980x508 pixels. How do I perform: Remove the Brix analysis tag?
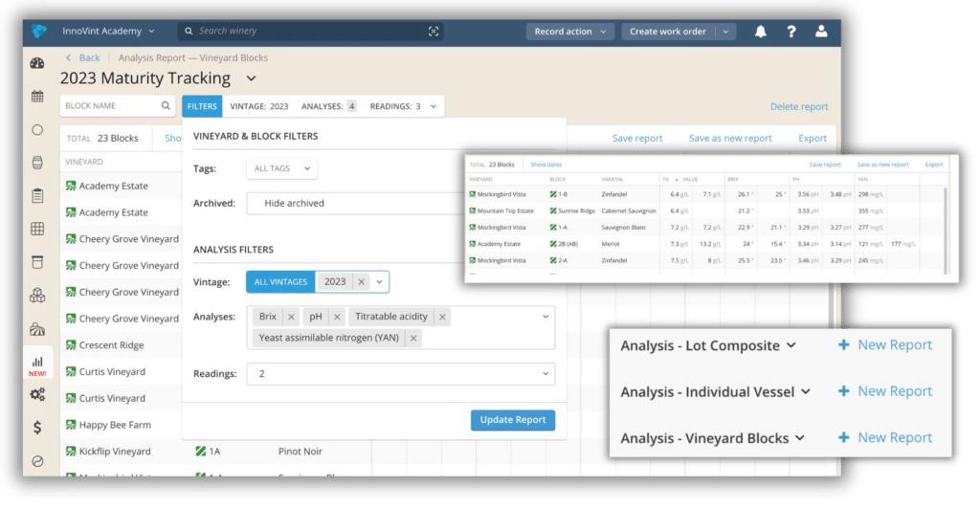pyautogui.click(x=291, y=317)
